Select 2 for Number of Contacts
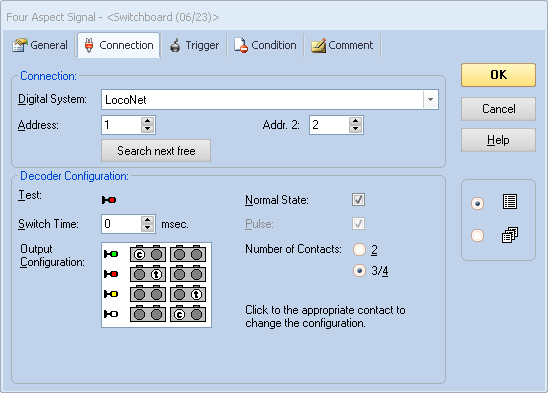This screenshot has height=393, width=548. 359,250
